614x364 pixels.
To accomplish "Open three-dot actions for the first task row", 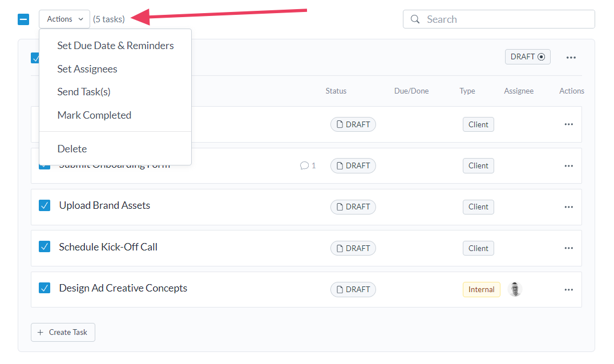I will [568, 124].
